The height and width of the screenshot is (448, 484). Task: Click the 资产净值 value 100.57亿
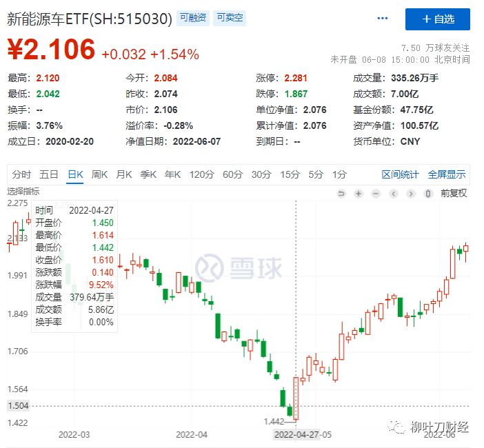[419, 125]
